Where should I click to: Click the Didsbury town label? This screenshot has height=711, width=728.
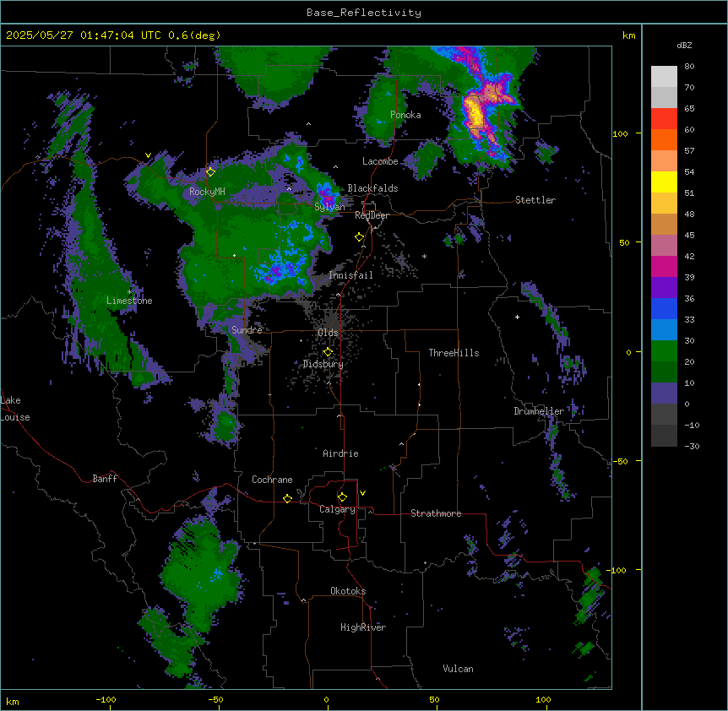pos(323,364)
